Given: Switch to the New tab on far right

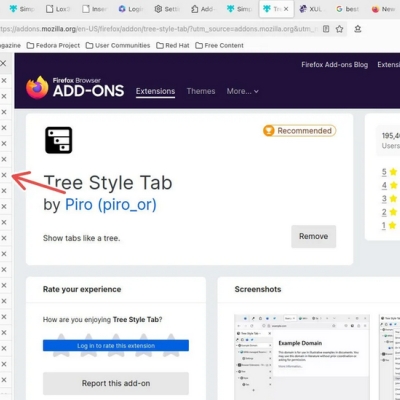Looking at the screenshot, I should click(384, 9).
